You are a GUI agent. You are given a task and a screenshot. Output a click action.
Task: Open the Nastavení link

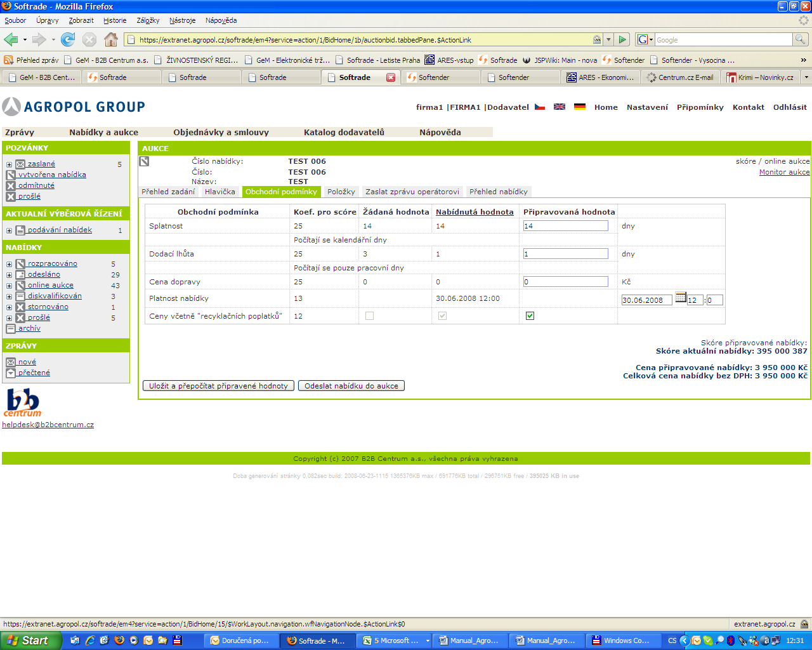tap(647, 107)
